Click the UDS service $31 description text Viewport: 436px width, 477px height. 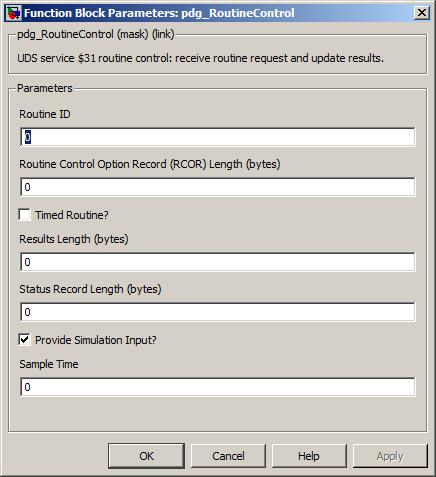[200, 58]
